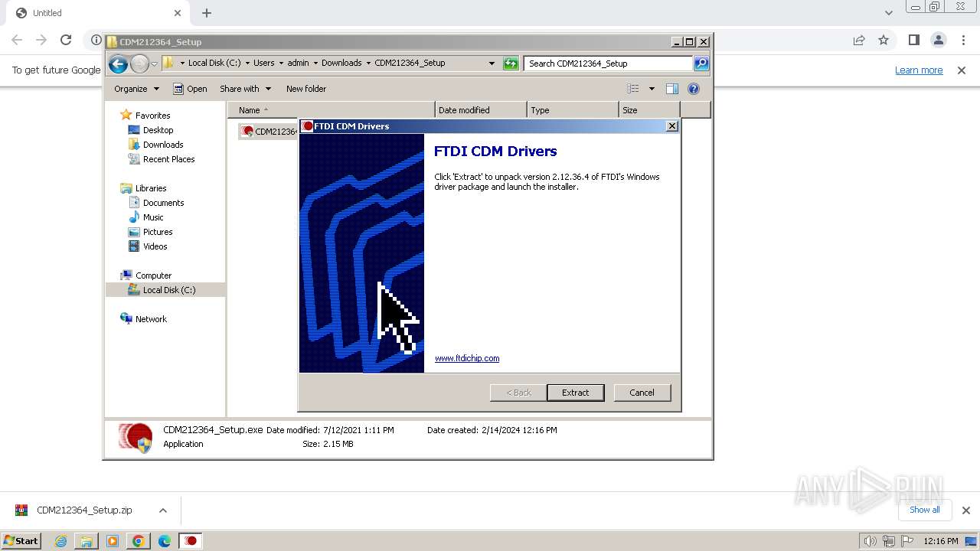
Task: Open Downloads in navigation pane
Action: pyautogui.click(x=163, y=145)
